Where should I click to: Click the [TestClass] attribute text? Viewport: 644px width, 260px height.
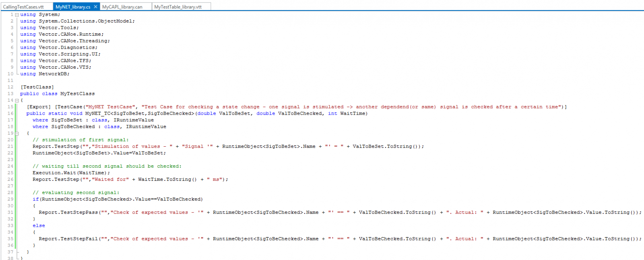(37, 87)
